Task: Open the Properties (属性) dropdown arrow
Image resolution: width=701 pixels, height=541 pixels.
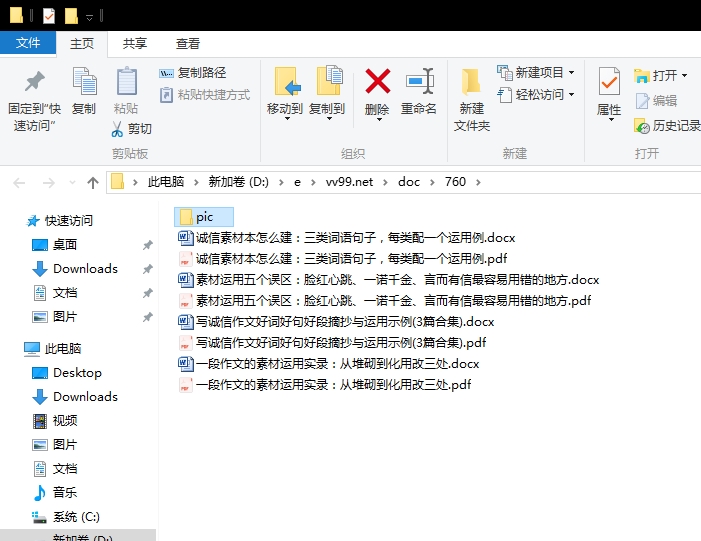Action: (611, 120)
